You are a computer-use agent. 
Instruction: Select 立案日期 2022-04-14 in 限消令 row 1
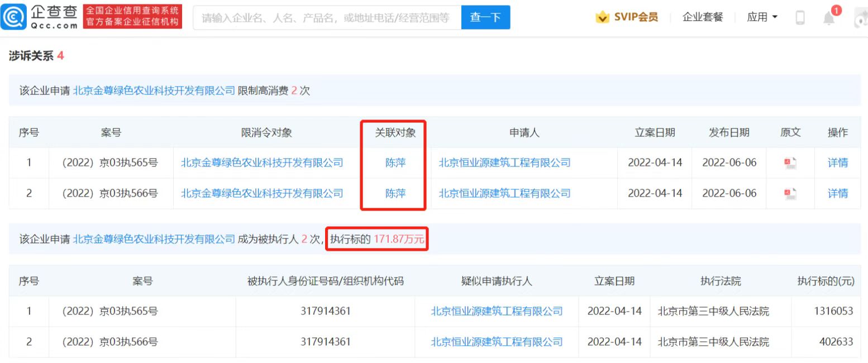pos(655,163)
